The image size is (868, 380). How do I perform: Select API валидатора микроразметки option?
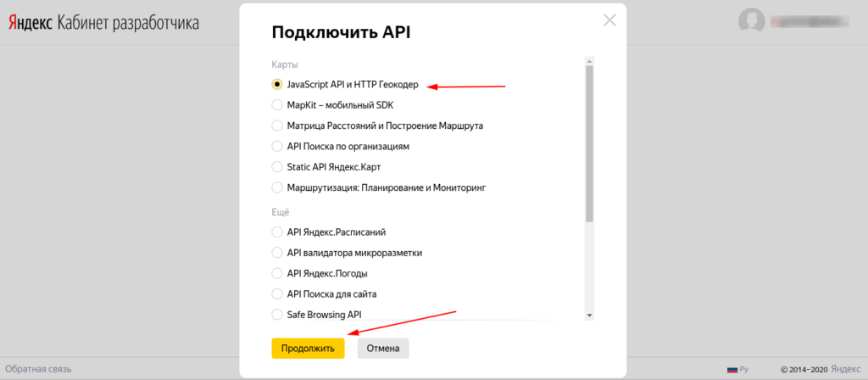[x=277, y=253]
